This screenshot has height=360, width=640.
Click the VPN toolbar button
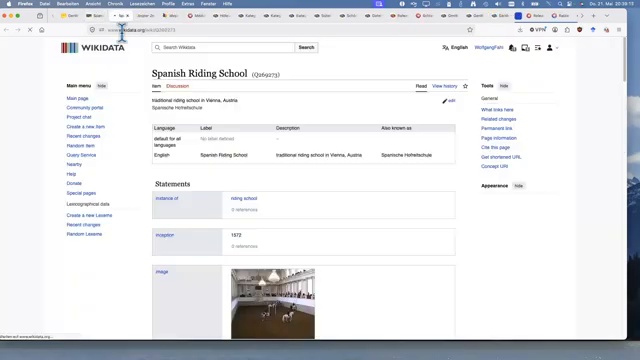538,30
